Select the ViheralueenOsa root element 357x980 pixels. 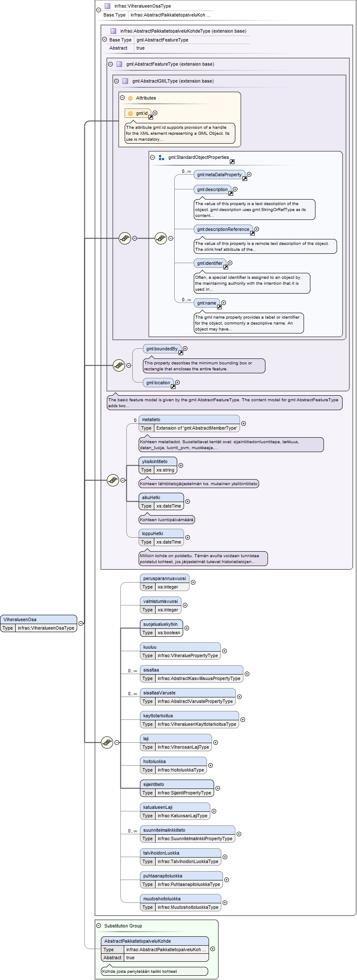[39, 624]
